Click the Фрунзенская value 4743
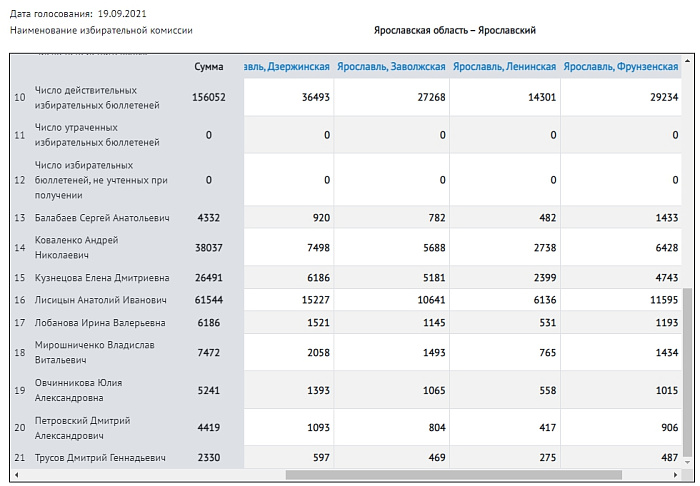 (x=667, y=278)
